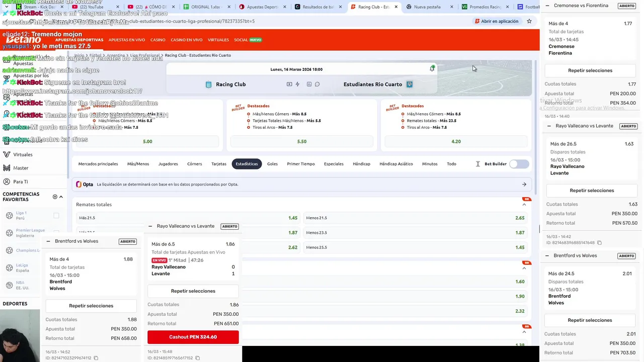Select Más 21.5 at odds 1.45
The width and height of the screenshot is (644, 362).
point(188,218)
